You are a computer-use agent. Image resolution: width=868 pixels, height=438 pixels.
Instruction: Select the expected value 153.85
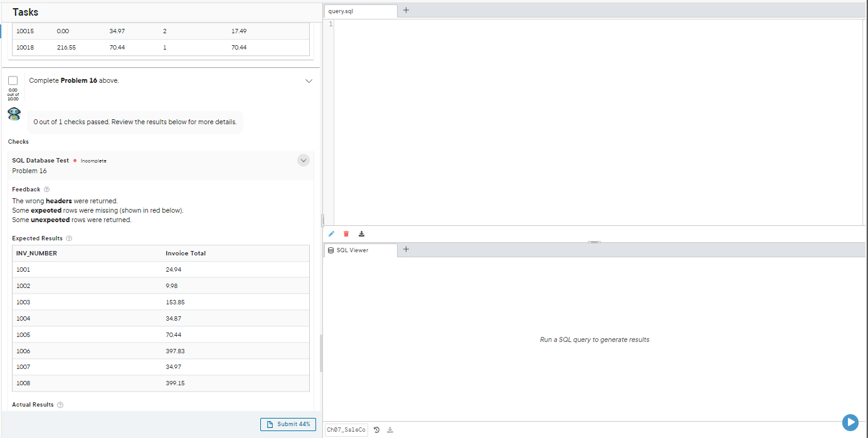tap(175, 302)
